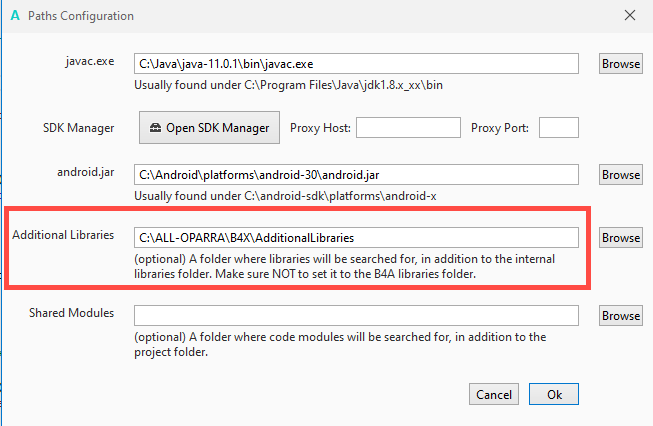Open the SDK Manager
Viewport: 653px width, 426px height.
(x=208, y=128)
